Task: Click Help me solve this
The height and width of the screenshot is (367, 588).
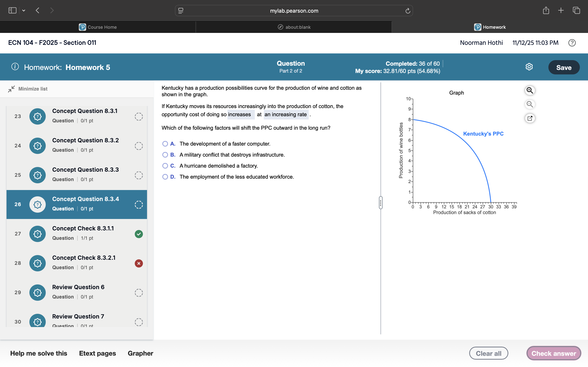Action: [39, 353]
